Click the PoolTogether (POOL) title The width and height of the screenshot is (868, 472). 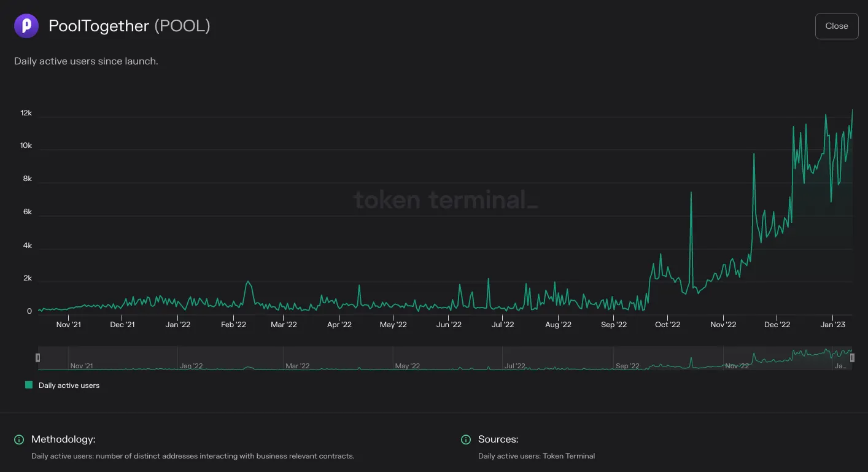(130, 26)
